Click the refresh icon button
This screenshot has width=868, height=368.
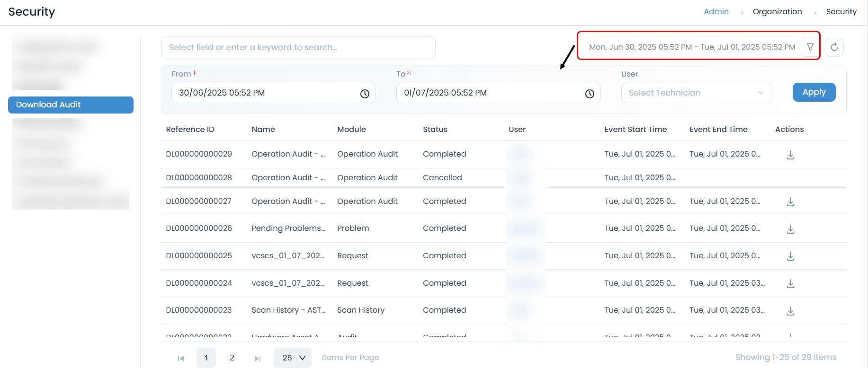click(x=834, y=47)
